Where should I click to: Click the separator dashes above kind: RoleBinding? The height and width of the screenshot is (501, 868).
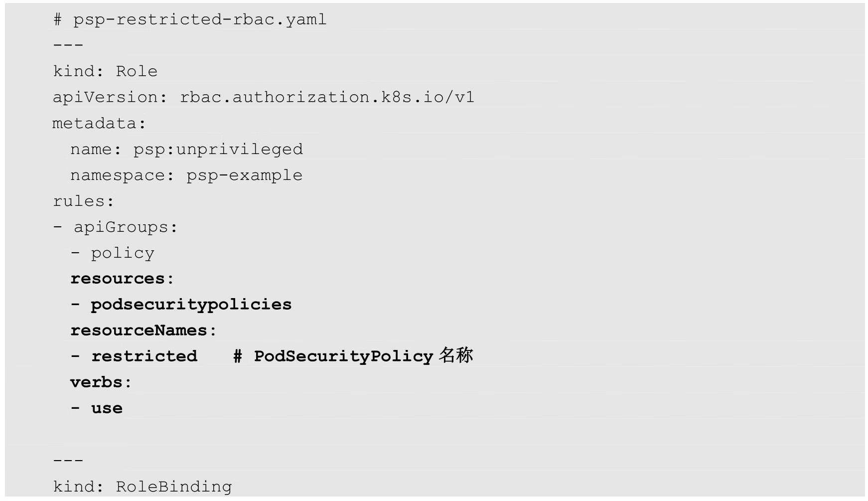68,461
